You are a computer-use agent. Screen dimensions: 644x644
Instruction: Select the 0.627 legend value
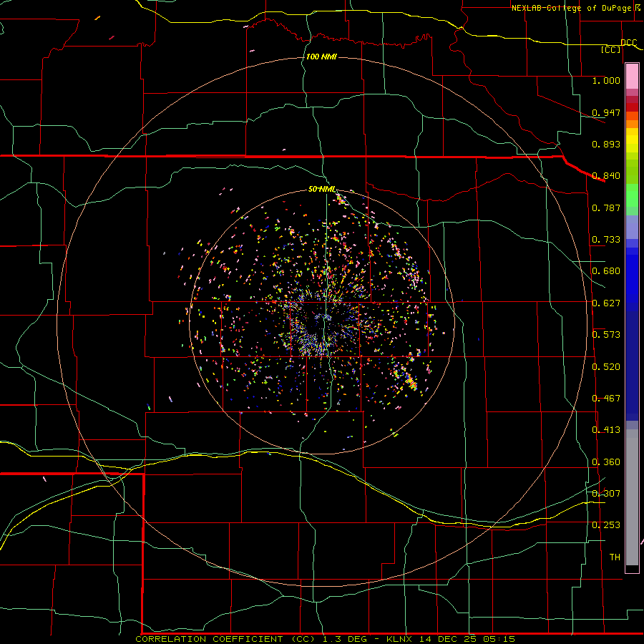[x=606, y=303]
